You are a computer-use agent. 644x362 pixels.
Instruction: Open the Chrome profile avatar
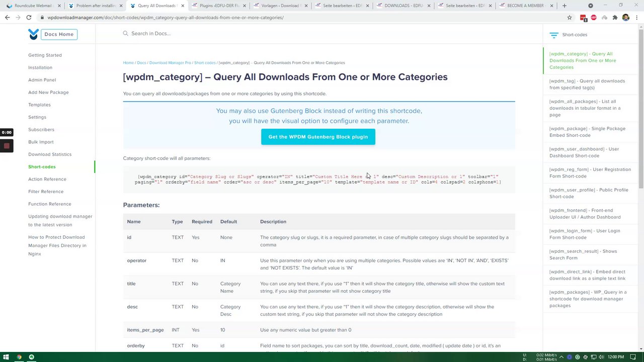tap(625, 17)
